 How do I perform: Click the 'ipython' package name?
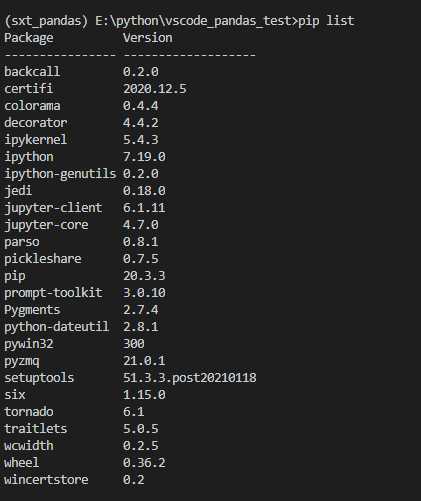29,157
